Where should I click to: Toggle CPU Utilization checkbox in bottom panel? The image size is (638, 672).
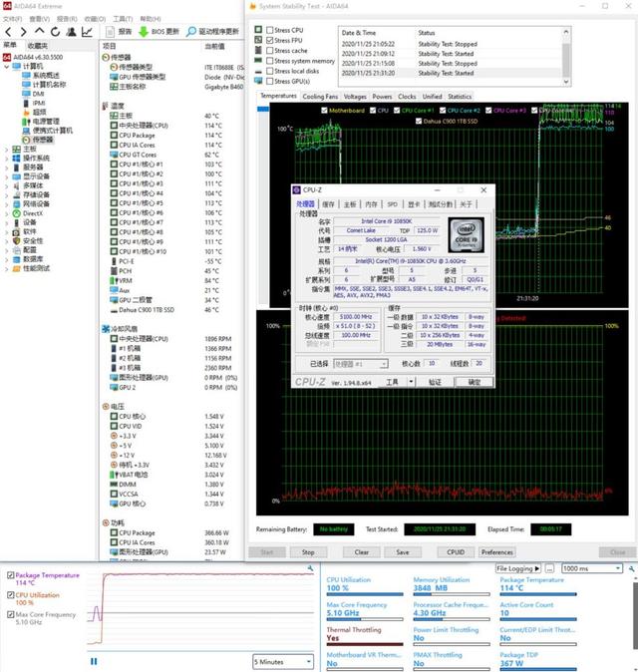[x=10, y=595]
